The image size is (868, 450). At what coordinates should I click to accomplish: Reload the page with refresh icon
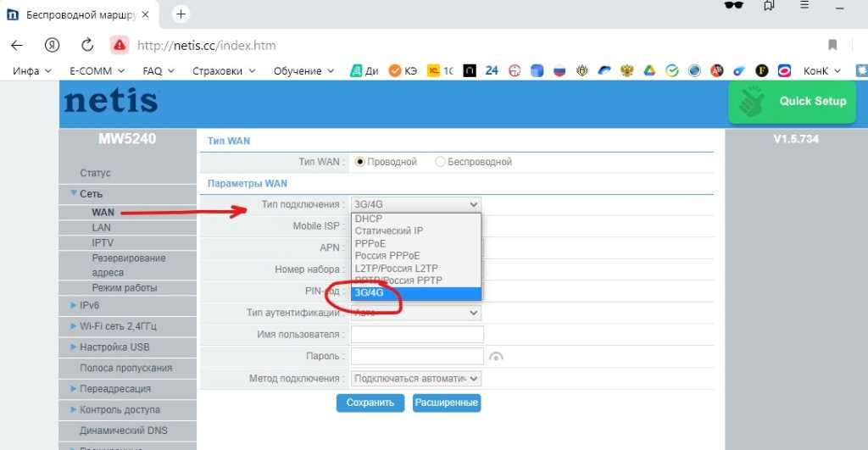(x=87, y=45)
